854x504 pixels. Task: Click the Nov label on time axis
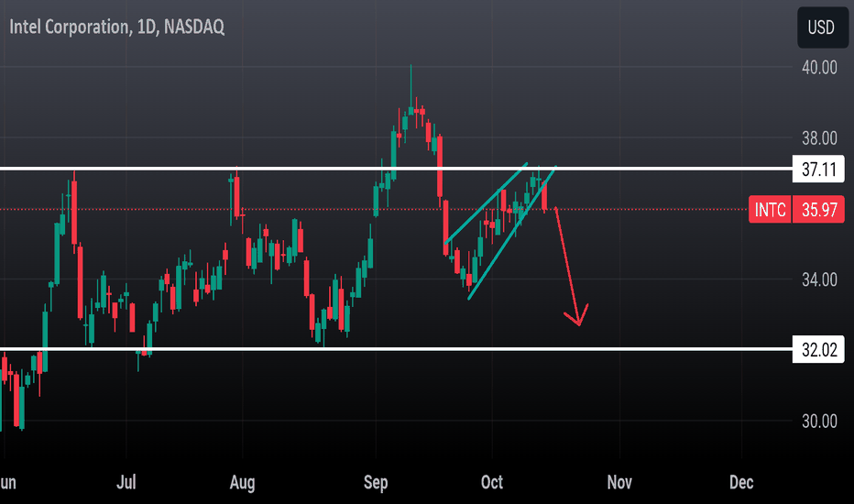(619, 482)
